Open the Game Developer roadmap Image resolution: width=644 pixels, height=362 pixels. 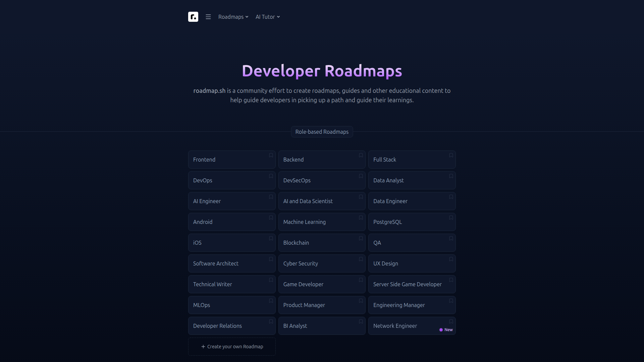point(322,284)
